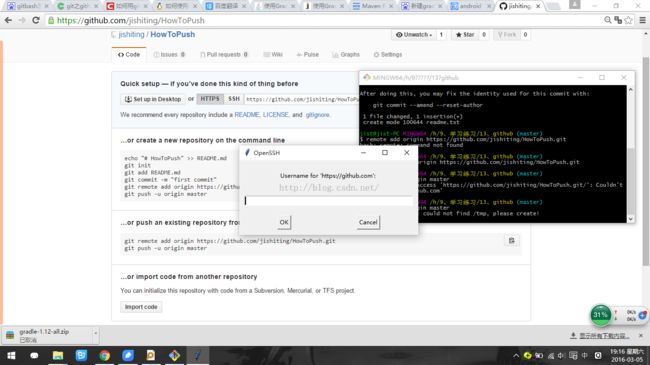The image size is (650, 365).
Task: Open the Wiki tab
Action: pyautogui.click(x=273, y=54)
